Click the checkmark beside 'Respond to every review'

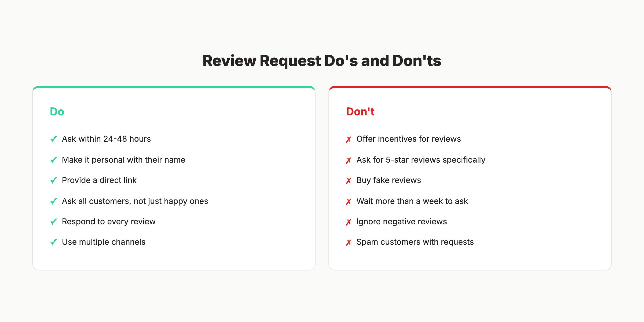tap(53, 221)
